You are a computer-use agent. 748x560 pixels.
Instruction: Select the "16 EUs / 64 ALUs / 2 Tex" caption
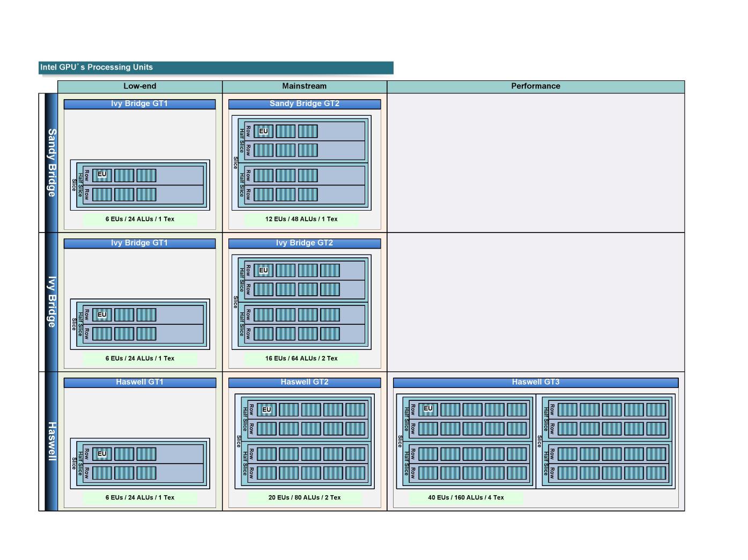coord(301,359)
